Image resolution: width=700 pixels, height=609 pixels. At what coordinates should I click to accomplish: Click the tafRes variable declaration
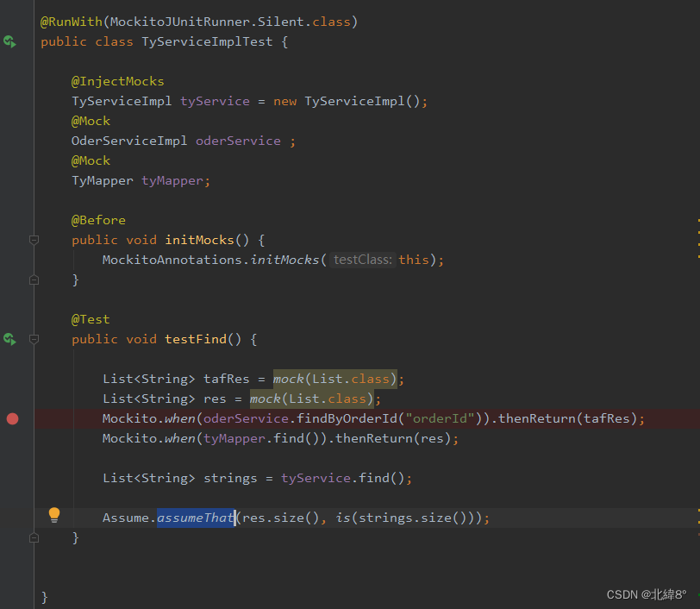[x=227, y=379]
